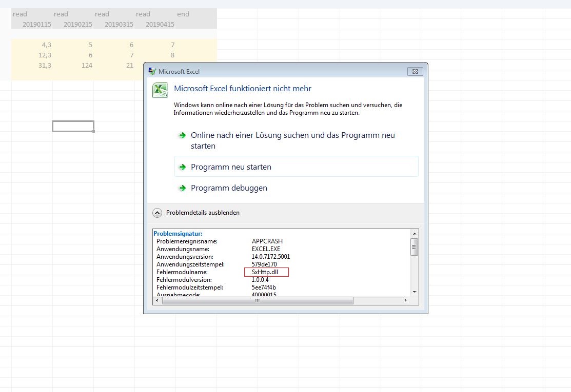The height and width of the screenshot is (392, 571).
Task: Select the "read" header cell above 20190215
Action: coord(73,14)
